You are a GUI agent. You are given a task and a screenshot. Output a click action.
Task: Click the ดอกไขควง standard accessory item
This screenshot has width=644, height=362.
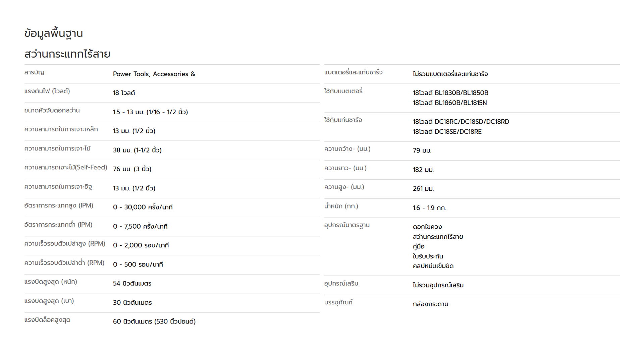[x=427, y=227]
